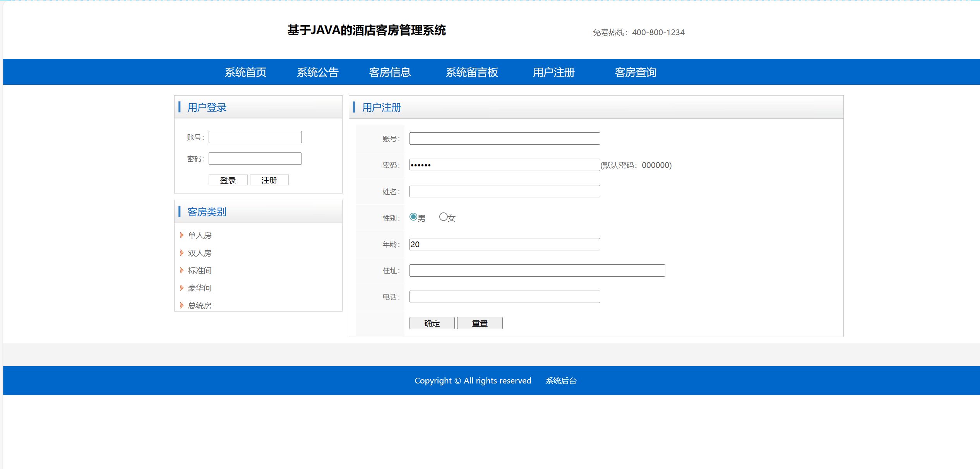
Task: Click the arrow icon beside 总统房
Action: [182, 305]
